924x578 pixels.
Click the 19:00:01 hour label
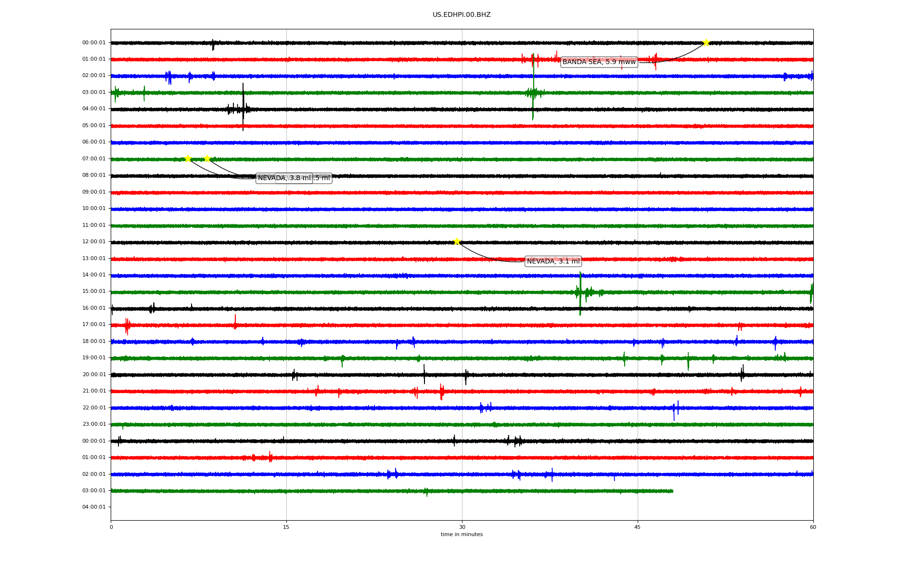coord(94,358)
